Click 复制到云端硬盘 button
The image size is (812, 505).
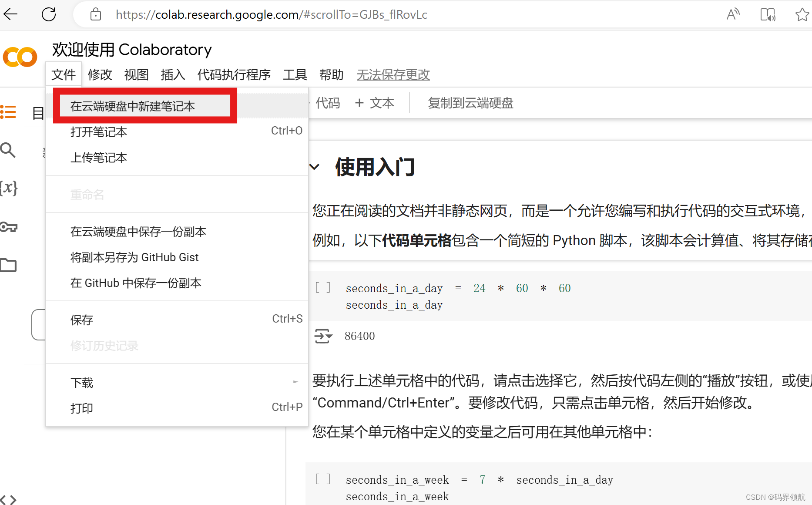pos(470,103)
